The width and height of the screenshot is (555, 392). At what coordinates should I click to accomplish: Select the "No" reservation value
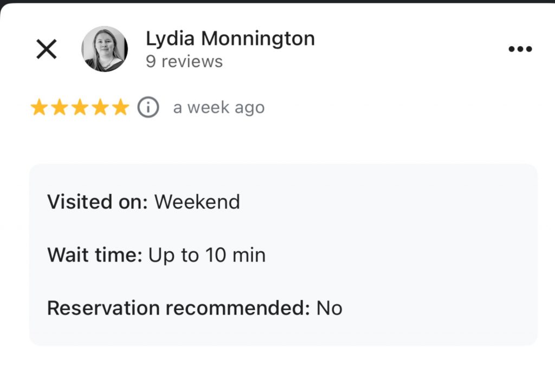[330, 308]
